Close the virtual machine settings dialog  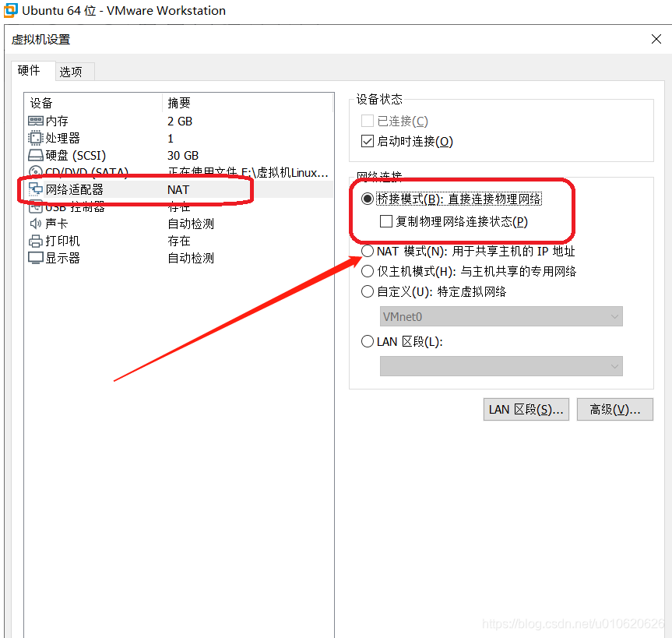tap(656, 39)
